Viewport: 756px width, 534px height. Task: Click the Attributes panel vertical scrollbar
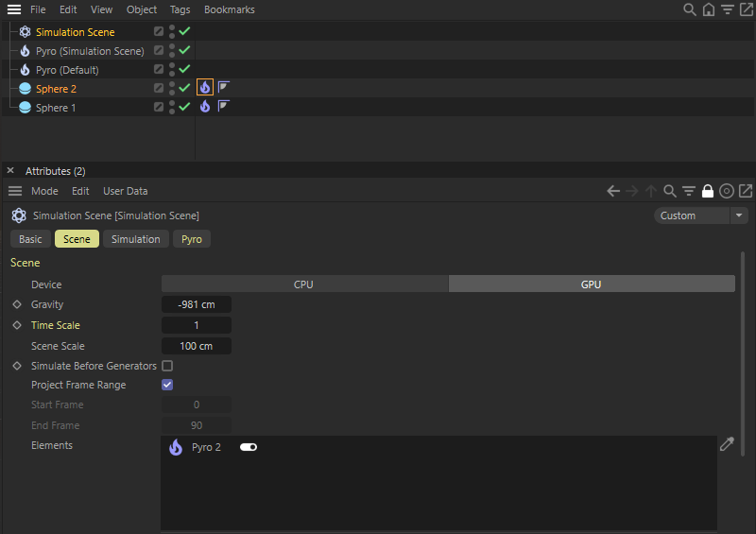pyautogui.click(x=743, y=353)
